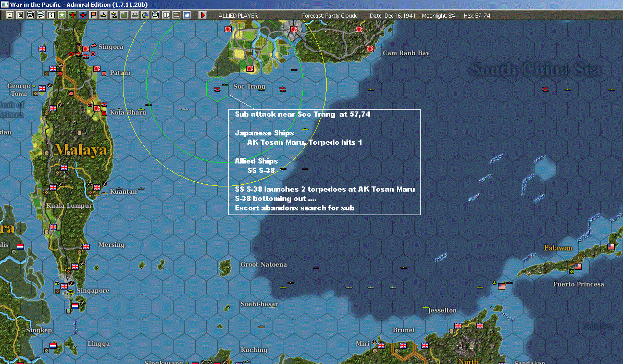The height and width of the screenshot is (364, 623).
Task: Select red ship icon right of Soc Trang label
Action: click(282, 89)
